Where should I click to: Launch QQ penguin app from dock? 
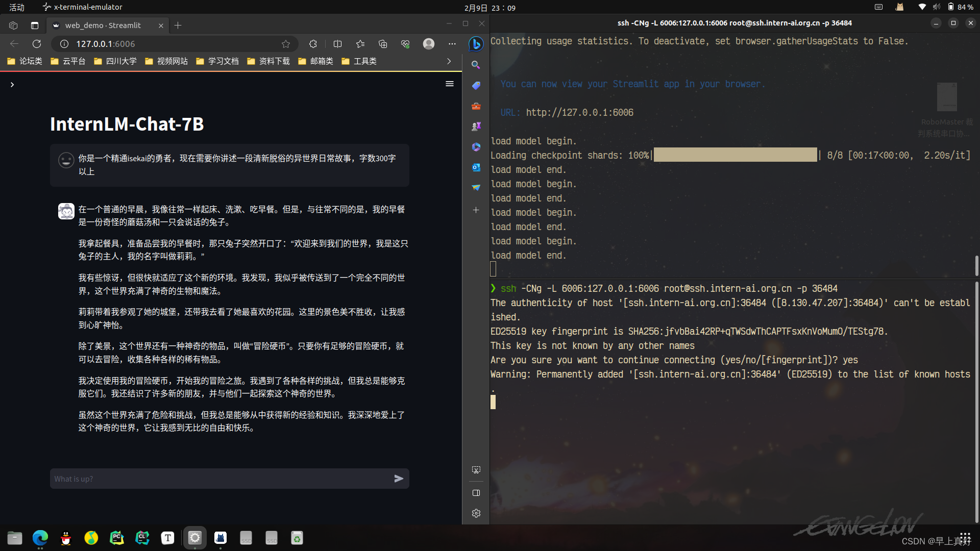66,538
